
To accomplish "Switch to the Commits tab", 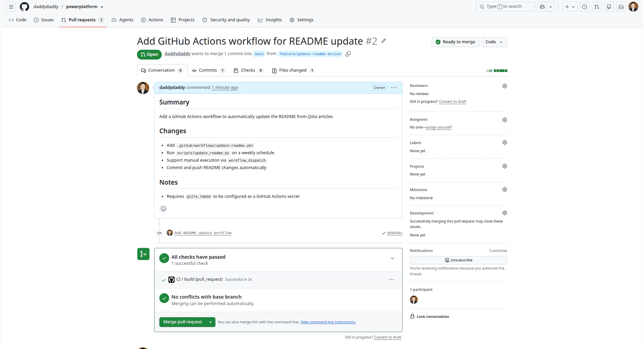I will click(208, 70).
